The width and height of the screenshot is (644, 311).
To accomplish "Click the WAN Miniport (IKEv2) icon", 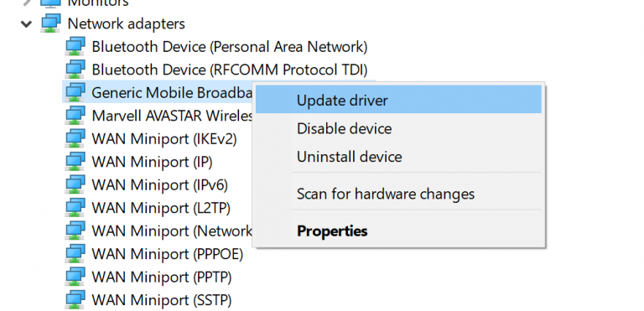I will tap(75, 138).
